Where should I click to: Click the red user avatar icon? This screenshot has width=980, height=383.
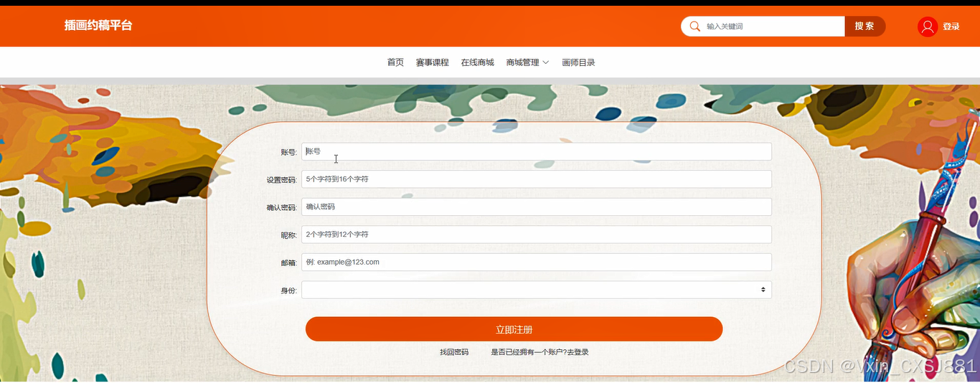pyautogui.click(x=927, y=27)
